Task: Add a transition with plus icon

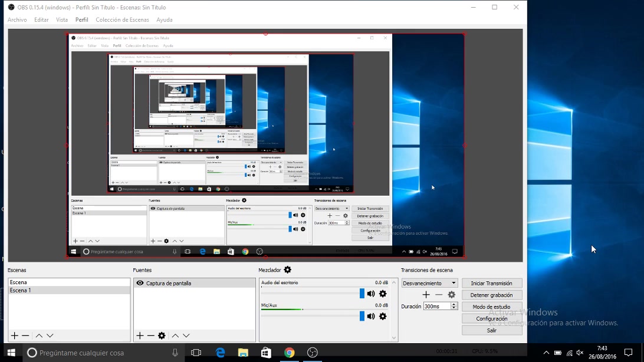Action: [426, 295]
